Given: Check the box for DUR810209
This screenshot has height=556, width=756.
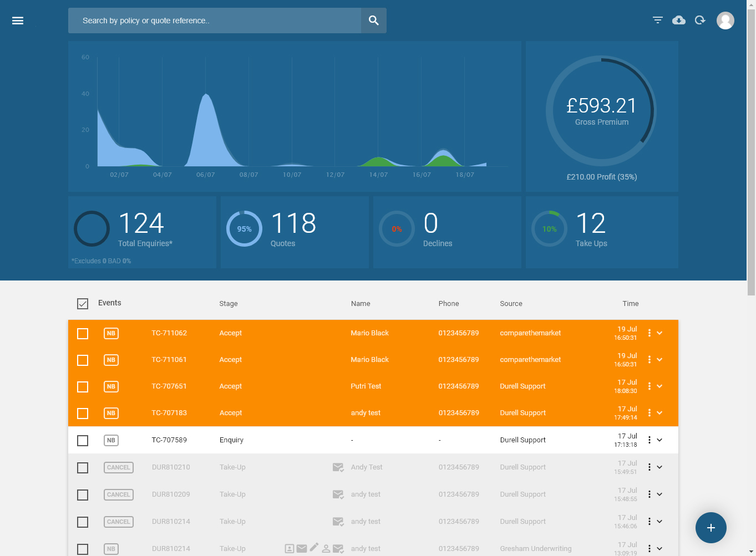Looking at the screenshot, I should pyautogui.click(x=83, y=495).
